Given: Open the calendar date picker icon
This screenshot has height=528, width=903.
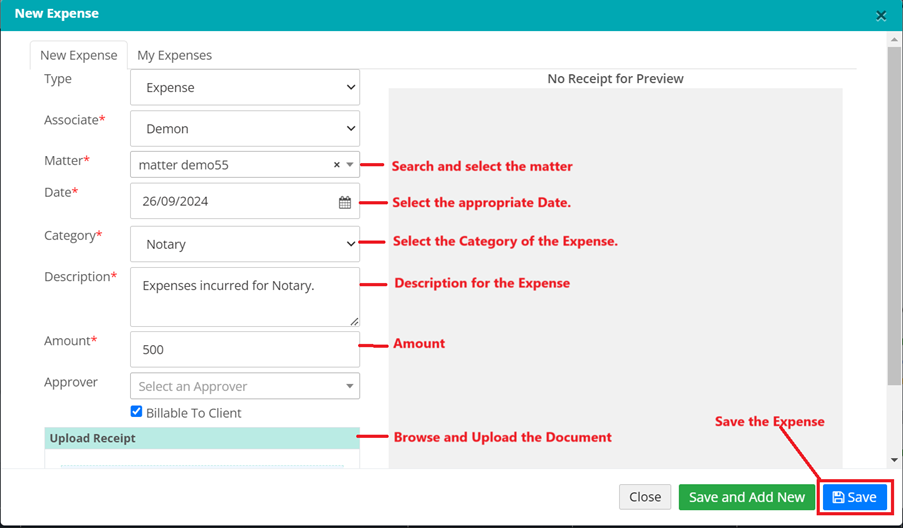Looking at the screenshot, I should pos(345,202).
